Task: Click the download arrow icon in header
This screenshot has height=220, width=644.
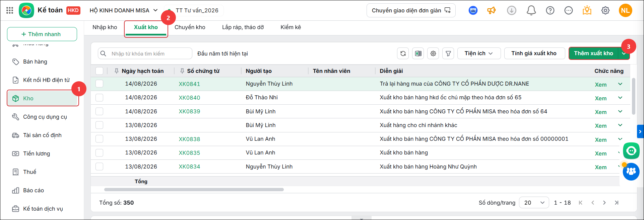Action: point(511,10)
